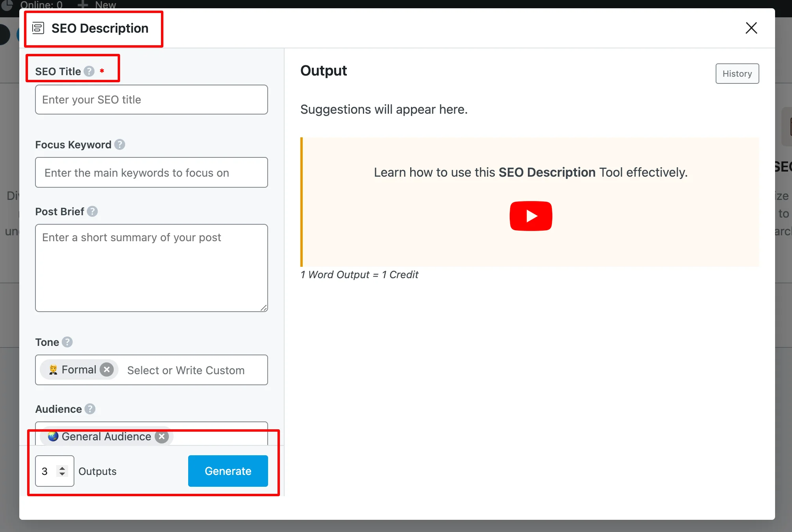The image size is (792, 532).
Task: Open the Post Brief help tooltip
Action: point(93,211)
